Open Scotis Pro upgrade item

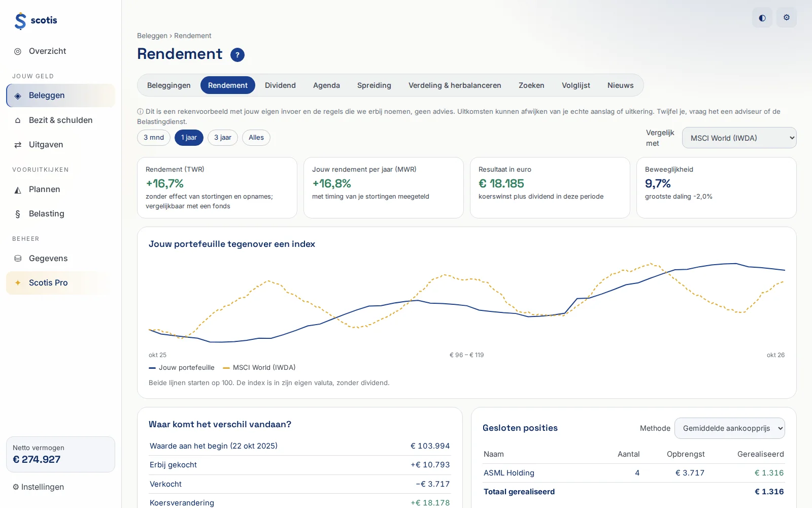[x=60, y=283]
